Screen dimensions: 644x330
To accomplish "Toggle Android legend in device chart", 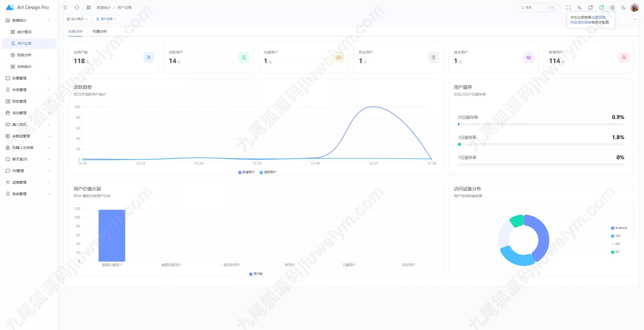I will [x=619, y=228].
